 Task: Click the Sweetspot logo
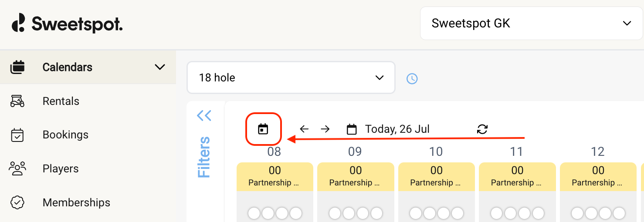67,23
